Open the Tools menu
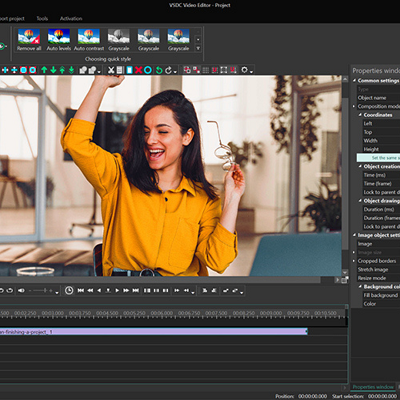 point(42,18)
